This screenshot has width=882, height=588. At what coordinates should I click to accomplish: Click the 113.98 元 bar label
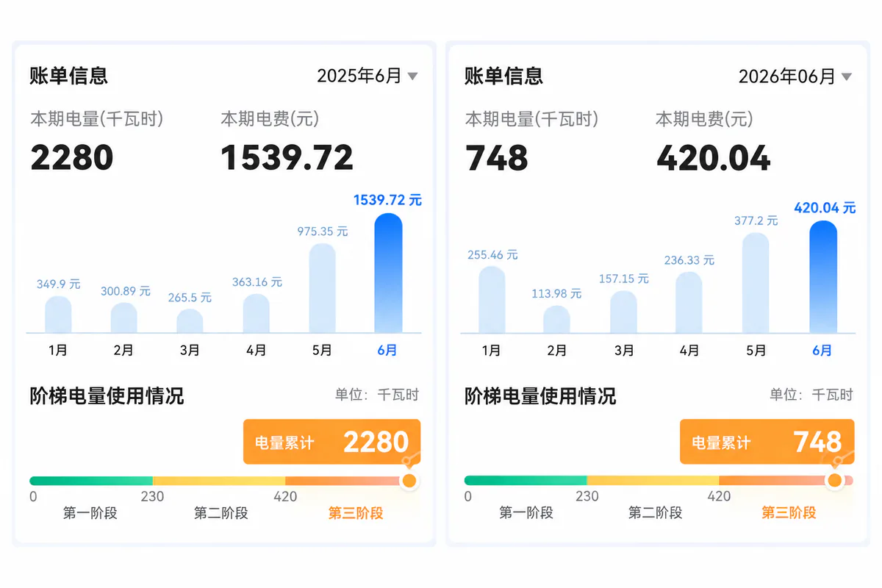tap(557, 294)
